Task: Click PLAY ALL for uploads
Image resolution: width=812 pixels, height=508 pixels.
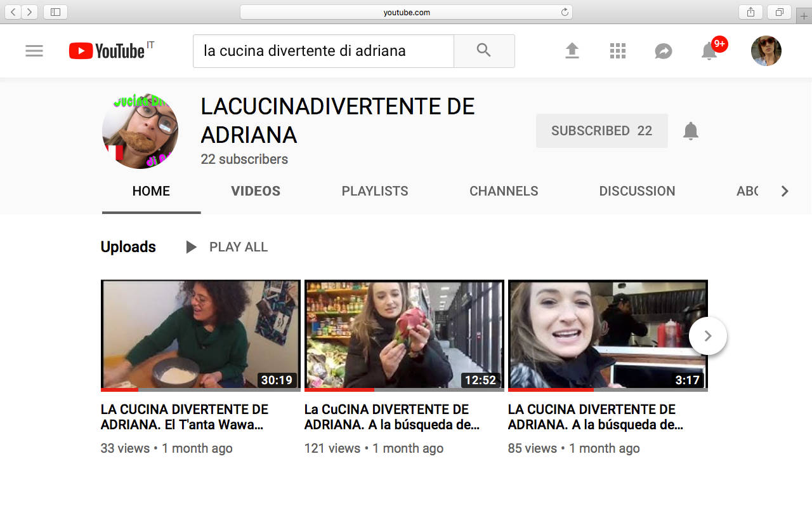Action: click(227, 247)
